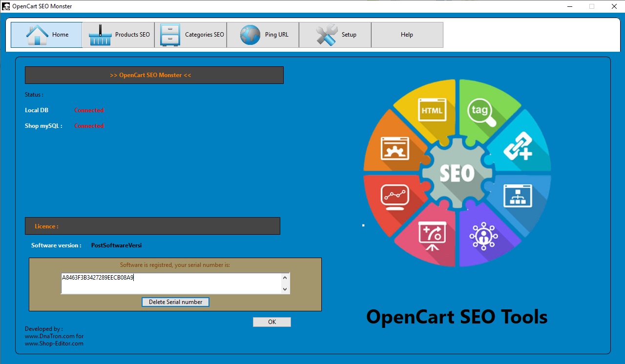625x364 pixels.
Task: Click the shopping basket Products icon
Action: pos(100,35)
